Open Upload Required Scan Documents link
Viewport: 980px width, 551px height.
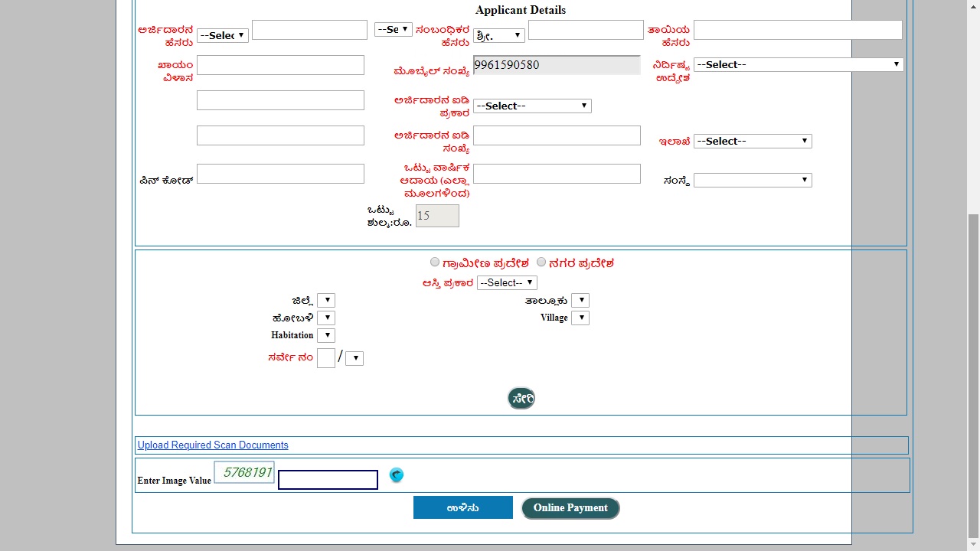tap(213, 445)
